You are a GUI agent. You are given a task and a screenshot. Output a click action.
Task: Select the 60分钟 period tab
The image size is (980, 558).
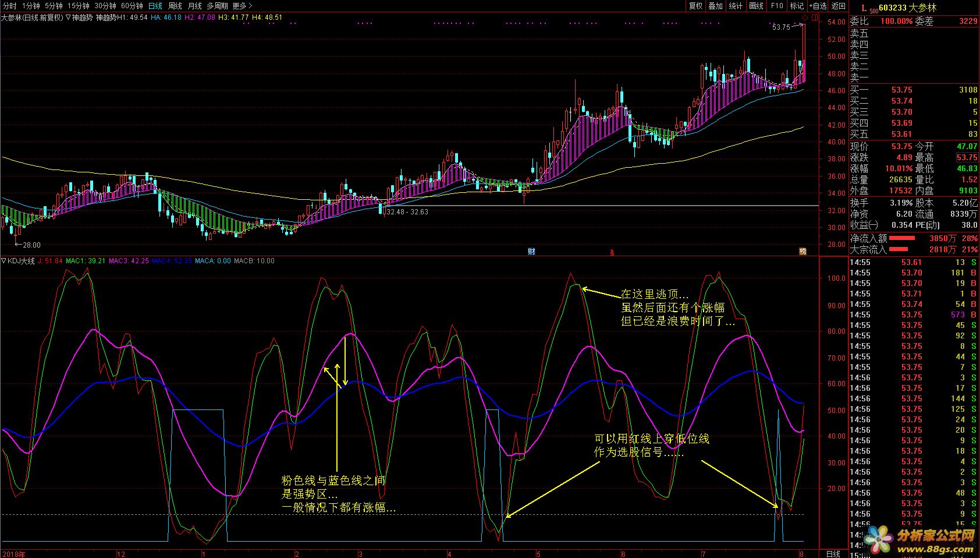click(x=132, y=6)
